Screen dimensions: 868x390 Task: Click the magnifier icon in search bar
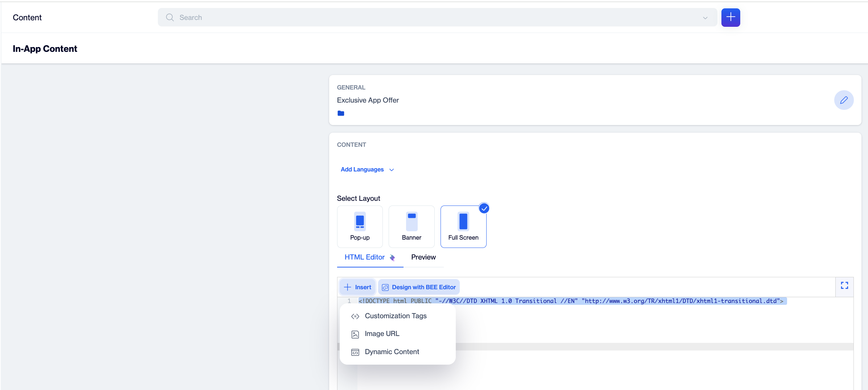(x=170, y=17)
